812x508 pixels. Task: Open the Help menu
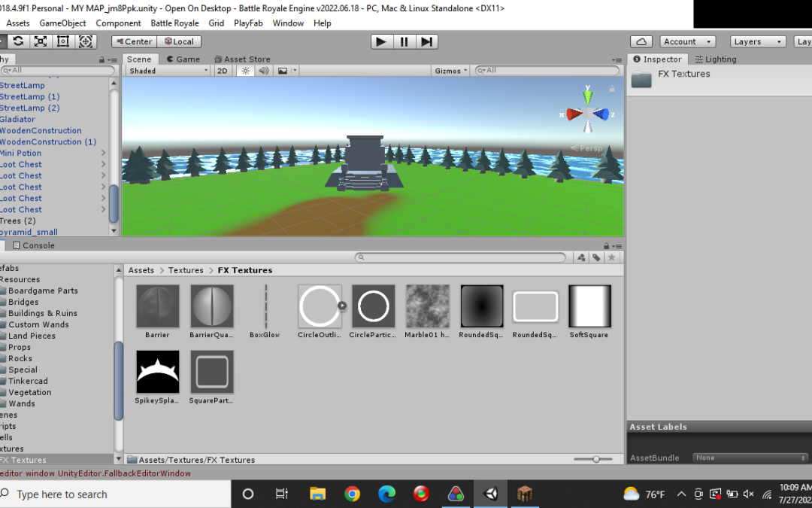tap(322, 23)
